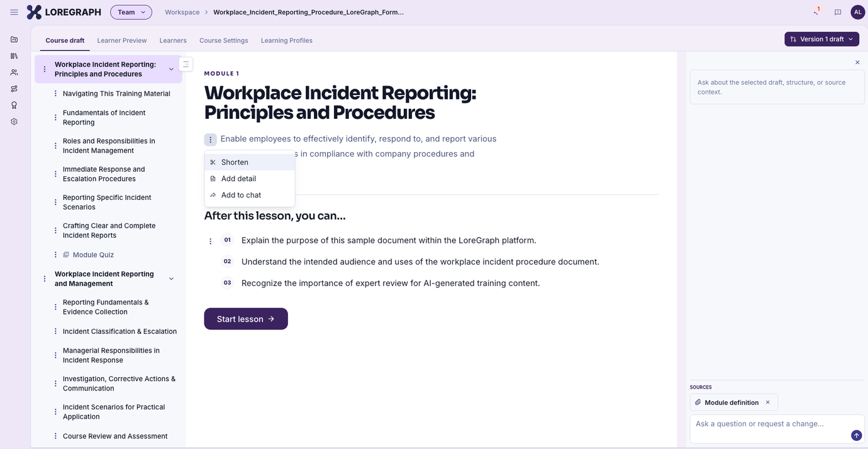Open the settings gear in left rail
This screenshot has width=868, height=449.
pyautogui.click(x=14, y=121)
